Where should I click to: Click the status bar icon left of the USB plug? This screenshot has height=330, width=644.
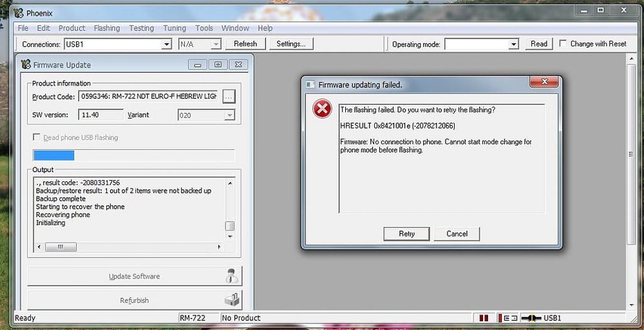507,318
